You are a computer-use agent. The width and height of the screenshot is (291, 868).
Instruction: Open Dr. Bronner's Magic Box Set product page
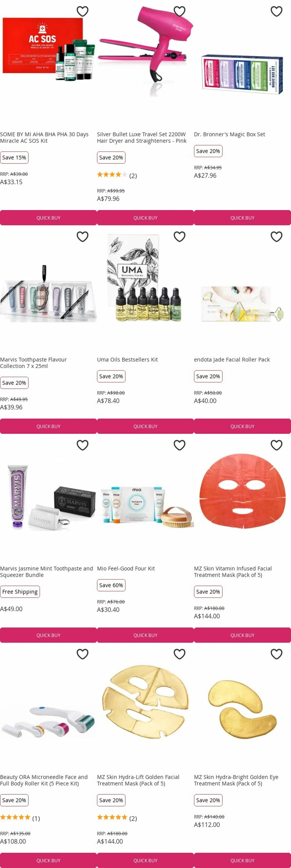229,134
